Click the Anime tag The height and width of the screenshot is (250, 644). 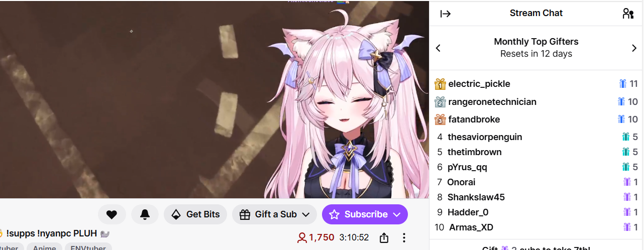pos(45,248)
